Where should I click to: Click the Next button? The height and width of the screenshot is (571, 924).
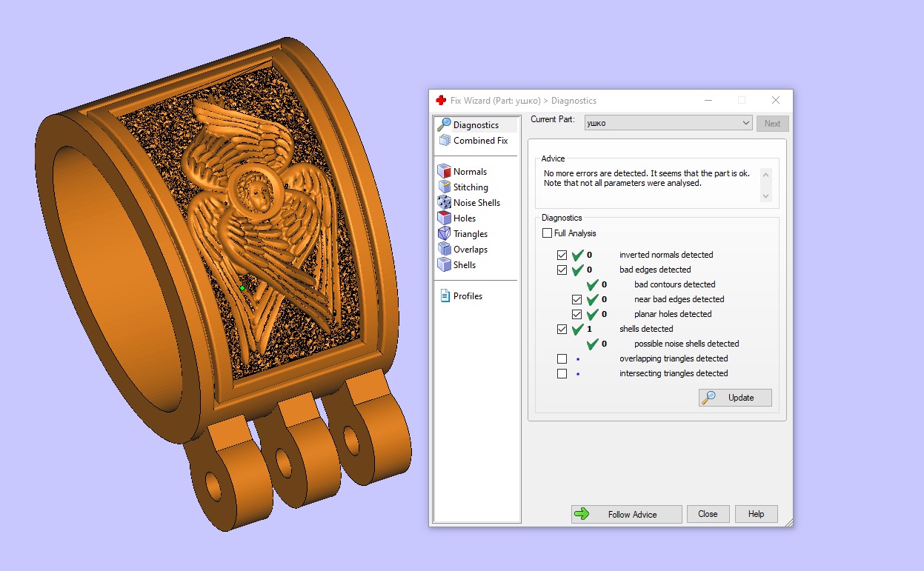click(772, 124)
